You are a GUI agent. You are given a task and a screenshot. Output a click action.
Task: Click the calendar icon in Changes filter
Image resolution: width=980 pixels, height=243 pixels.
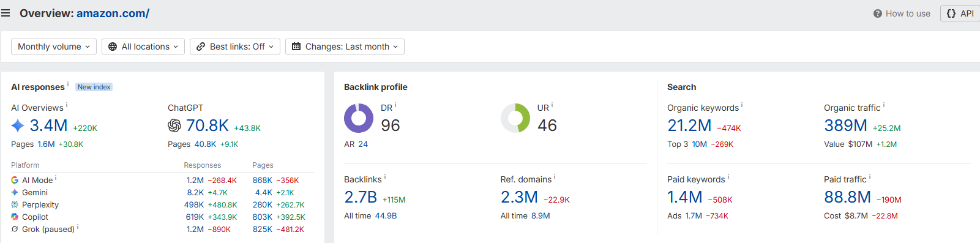296,47
